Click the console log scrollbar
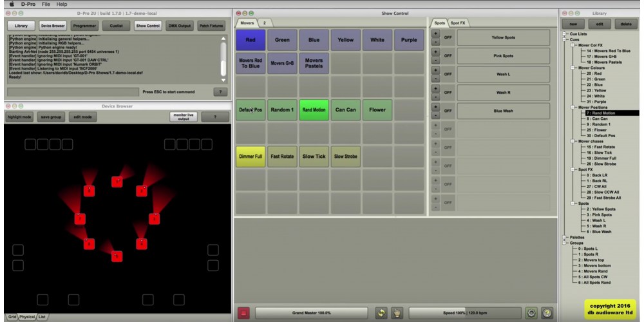This screenshot has width=644, height=322. coord(223,59)
